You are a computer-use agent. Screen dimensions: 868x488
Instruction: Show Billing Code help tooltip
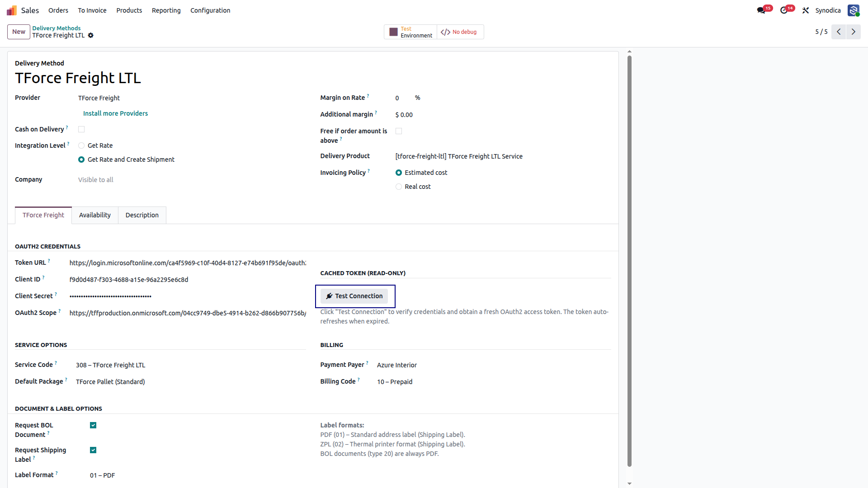[359, 379]
